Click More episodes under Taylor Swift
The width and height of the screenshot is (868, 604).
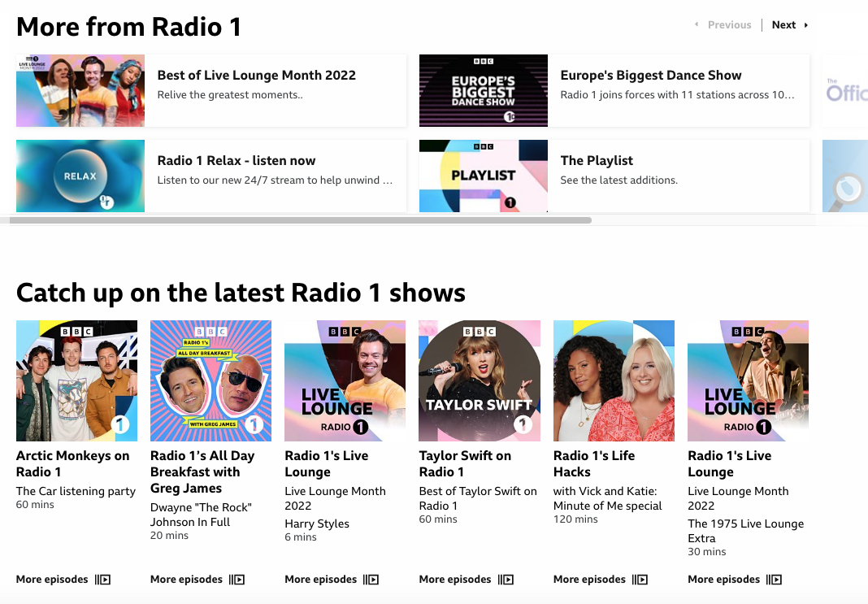[455, 580]
